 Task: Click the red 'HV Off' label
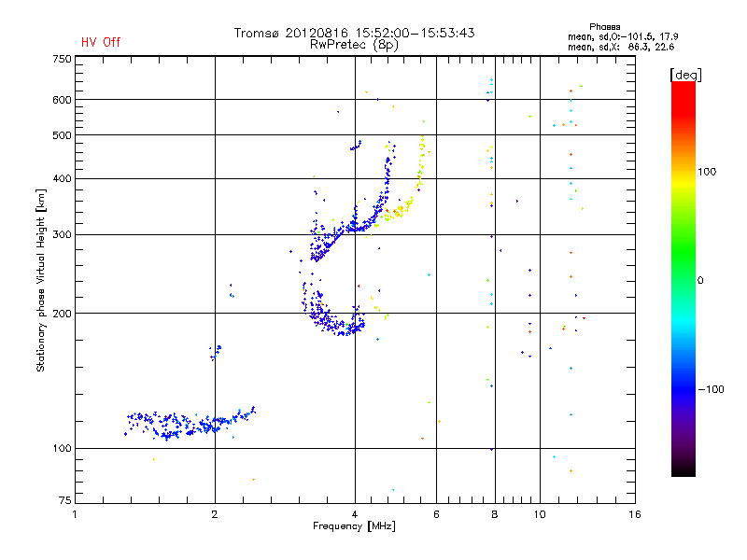[x=101, y=42]
